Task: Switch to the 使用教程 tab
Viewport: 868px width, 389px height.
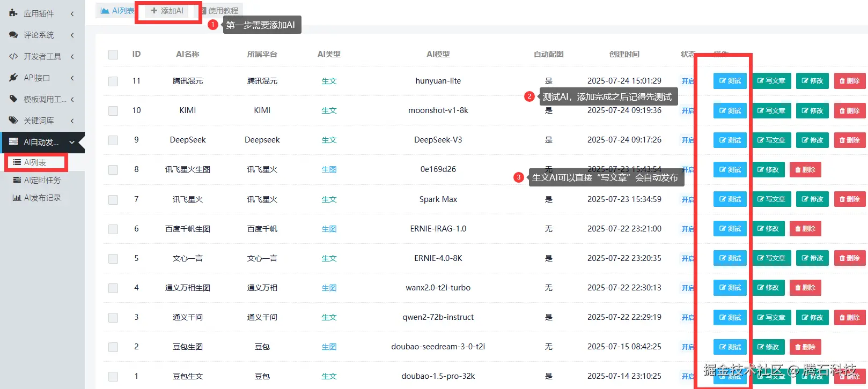Action: (x=220, y=11)
